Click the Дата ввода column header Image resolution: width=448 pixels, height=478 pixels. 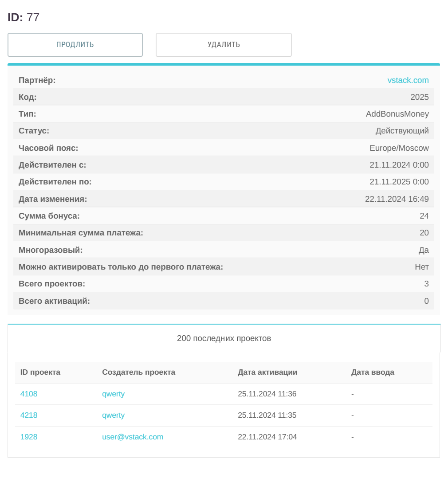pos(372,372)
